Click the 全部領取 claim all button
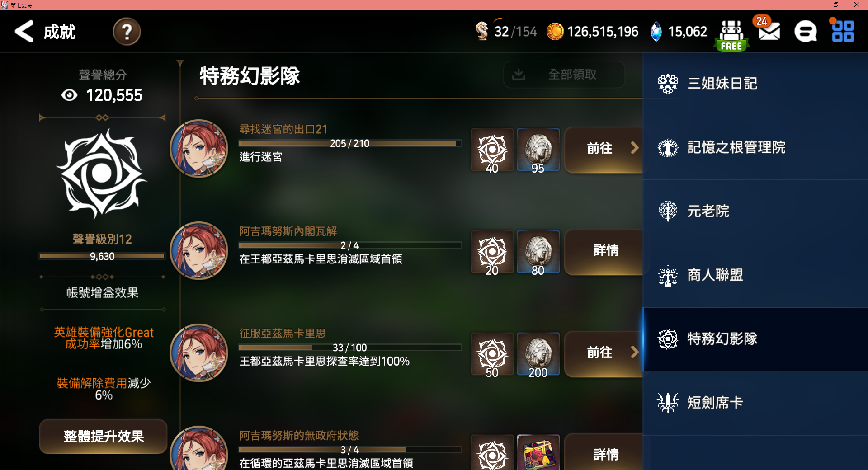The width and height of the screenshot is (868, 470). click(x=564, y=75)
